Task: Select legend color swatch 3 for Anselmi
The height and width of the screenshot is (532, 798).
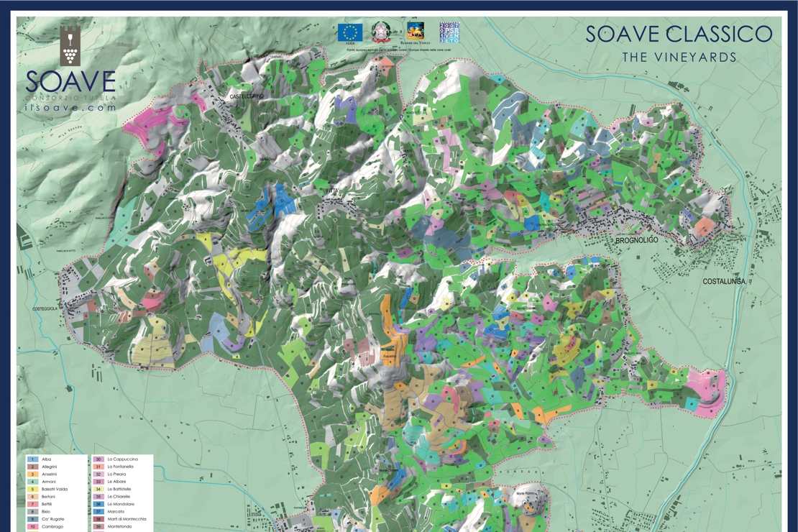Action: coord(33,474)
